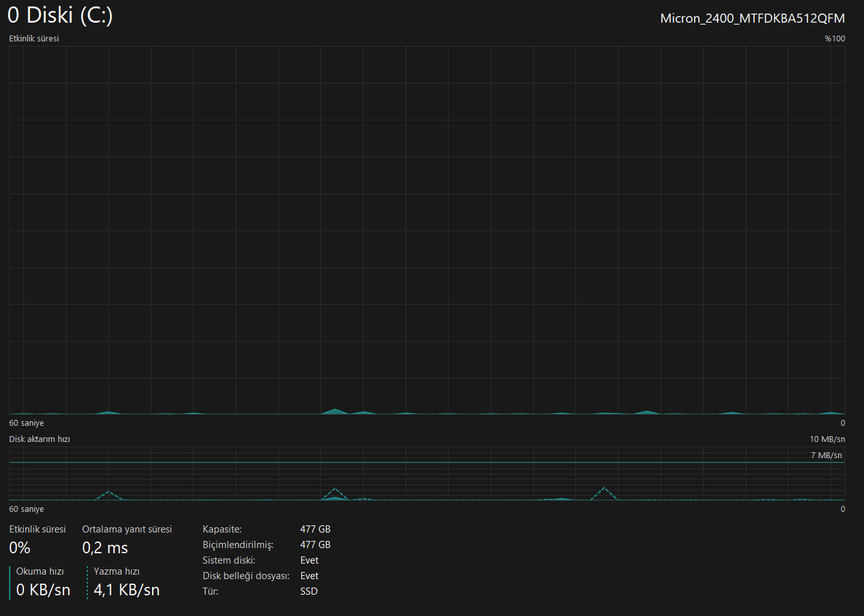Click the 'Etkinlik süresi' graph label
Image resolution: width=864 pixels, height=616 pixels.
(34, 39)
